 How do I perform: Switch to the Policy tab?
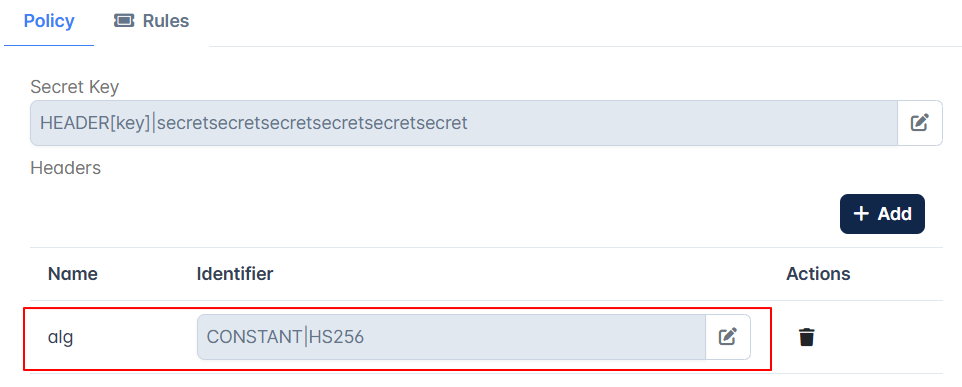[x=48, y=21]
